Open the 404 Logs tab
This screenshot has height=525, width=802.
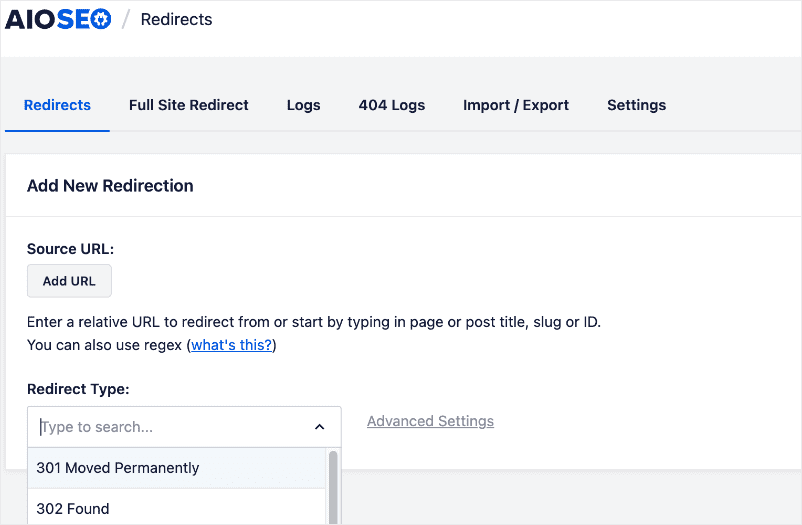click(392, 105)
